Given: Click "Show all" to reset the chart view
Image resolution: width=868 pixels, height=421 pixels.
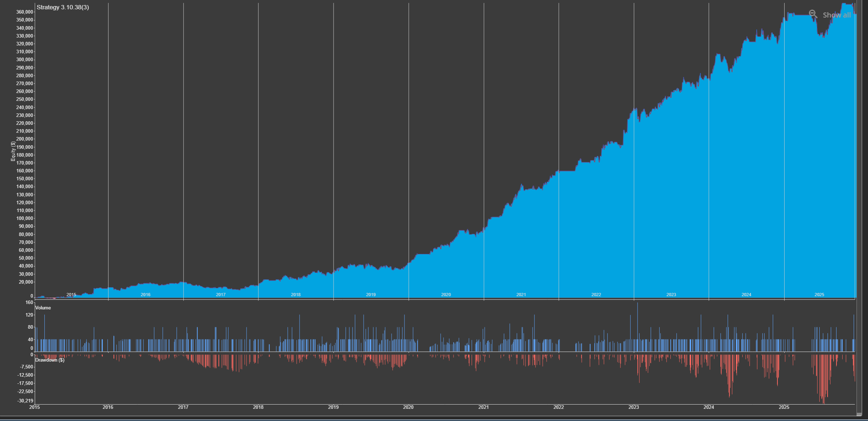Looking at the screenshot, I should pos(837,15).
